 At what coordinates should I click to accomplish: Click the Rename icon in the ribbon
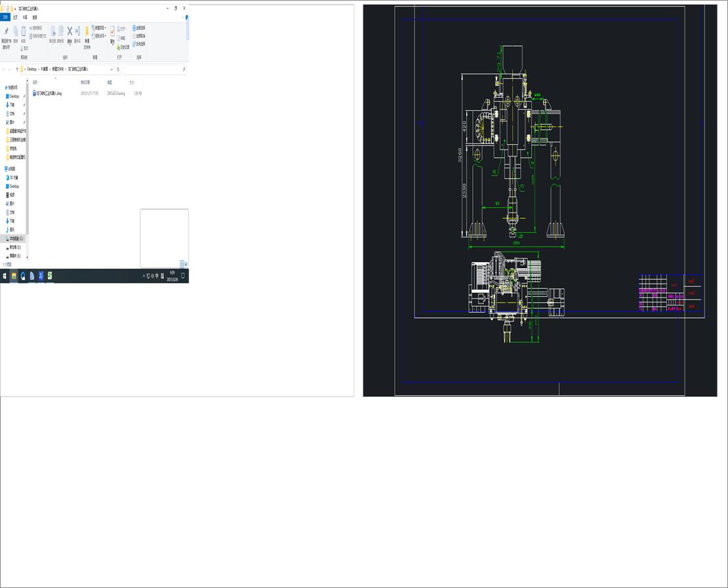coord(77,31)
